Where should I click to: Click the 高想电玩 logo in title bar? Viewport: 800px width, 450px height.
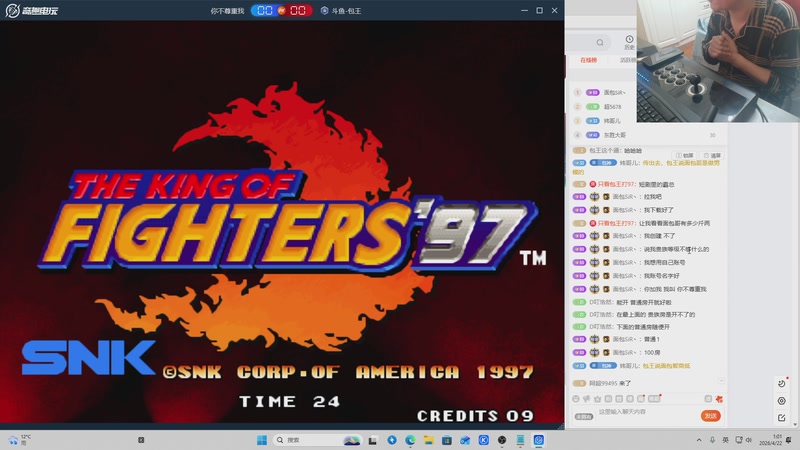32,10
